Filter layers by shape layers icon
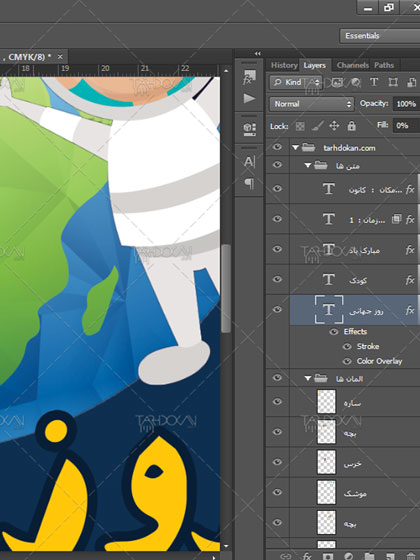 click(x=393, y=82)
